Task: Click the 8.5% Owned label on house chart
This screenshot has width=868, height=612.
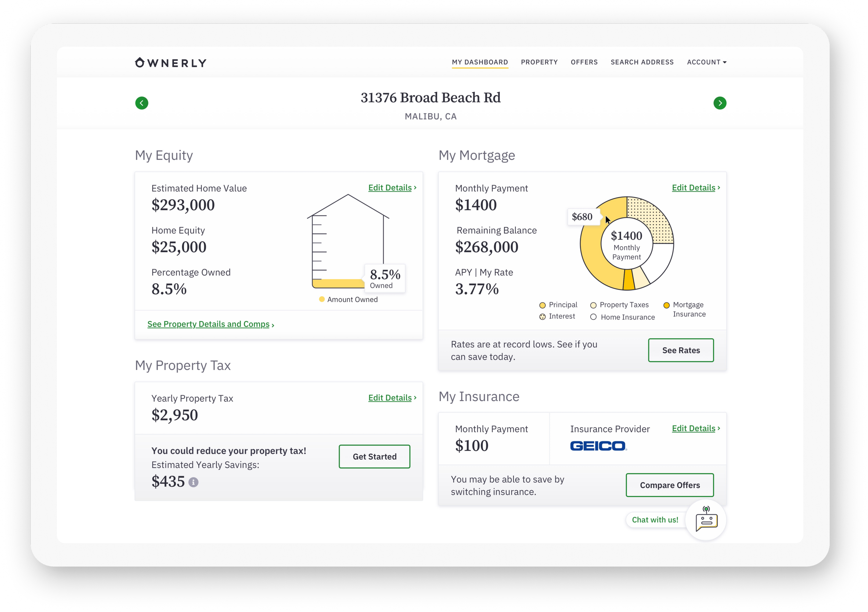Action: click(384, 279)
